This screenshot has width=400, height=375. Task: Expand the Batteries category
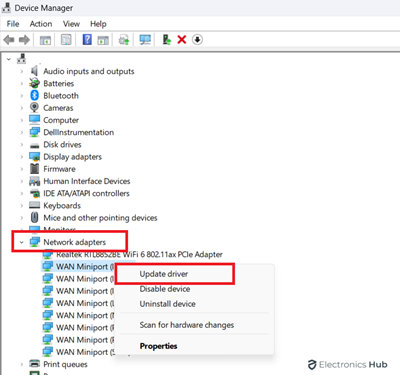22,83
